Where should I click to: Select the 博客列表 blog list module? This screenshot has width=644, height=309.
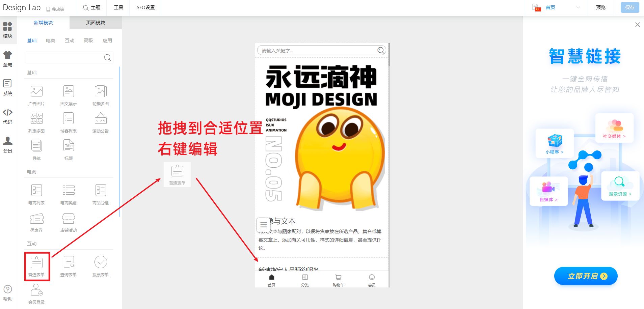pyautogui.click(x=69, y=123)
